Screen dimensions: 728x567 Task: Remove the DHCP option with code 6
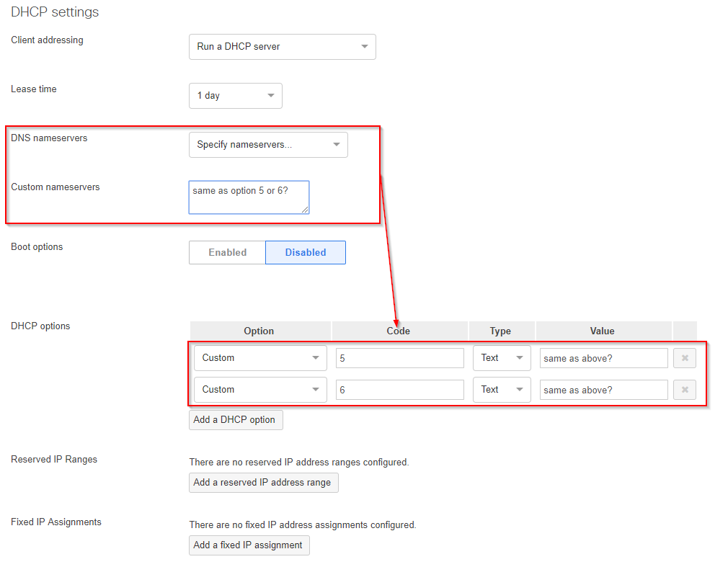(684, 390)
